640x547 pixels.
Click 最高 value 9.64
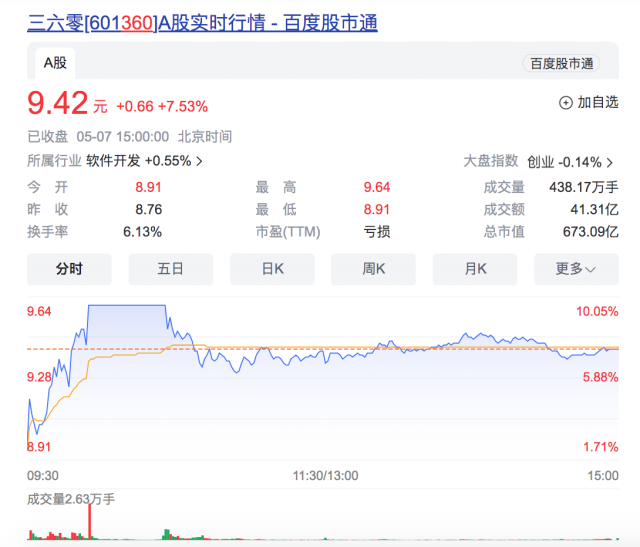point(377,187)
